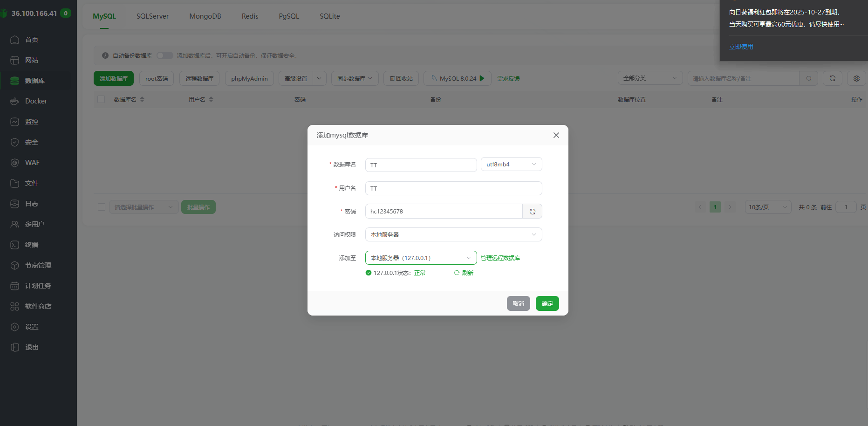868x426 pixels.
Task: Check the batch operation checkbox near 批量操作
Action: (101, 207)
